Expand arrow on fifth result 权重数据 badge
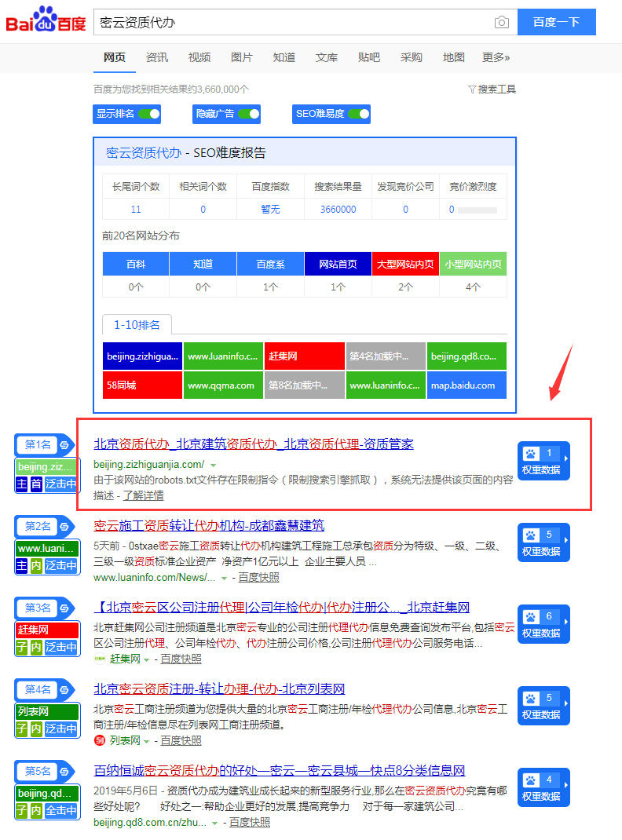This screenshot has height=840, width=622. 565,785
